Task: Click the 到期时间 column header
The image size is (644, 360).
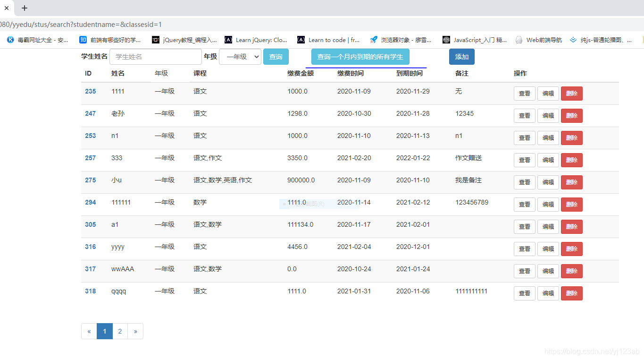Action: click(x=410, y=73)
